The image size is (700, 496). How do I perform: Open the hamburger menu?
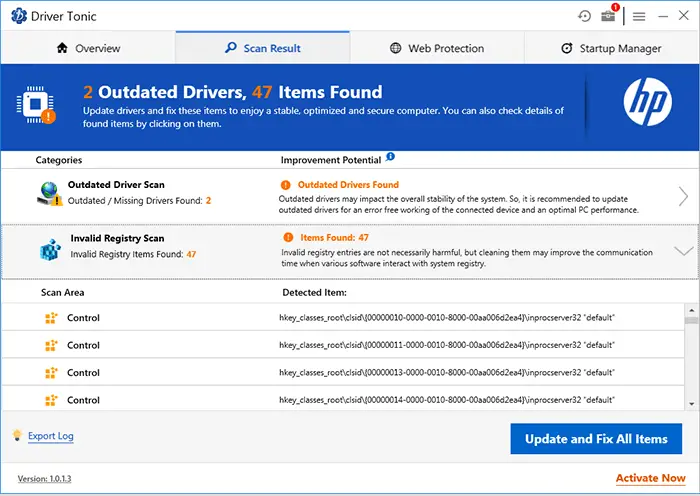639,16
